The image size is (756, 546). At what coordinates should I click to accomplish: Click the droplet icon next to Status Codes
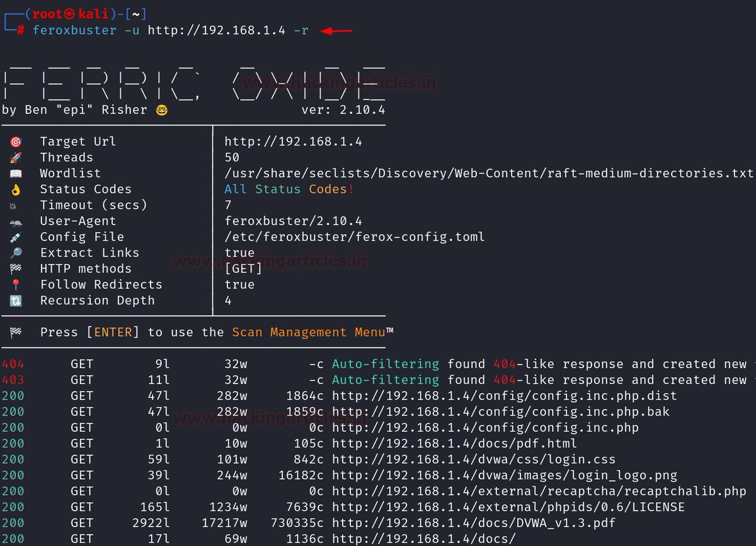pos(16,189)
